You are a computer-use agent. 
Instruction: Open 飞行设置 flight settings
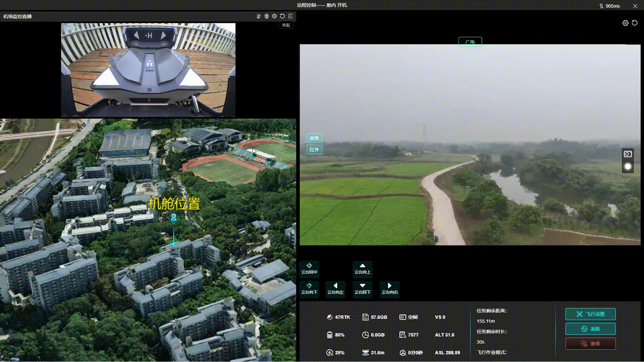point(591,314)
